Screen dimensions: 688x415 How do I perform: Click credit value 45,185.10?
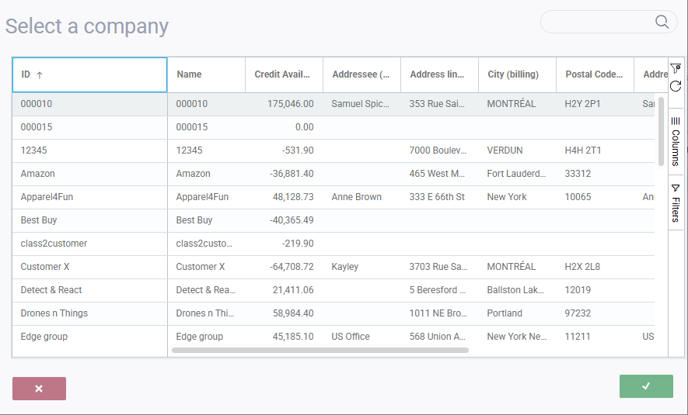coord(293,336)
